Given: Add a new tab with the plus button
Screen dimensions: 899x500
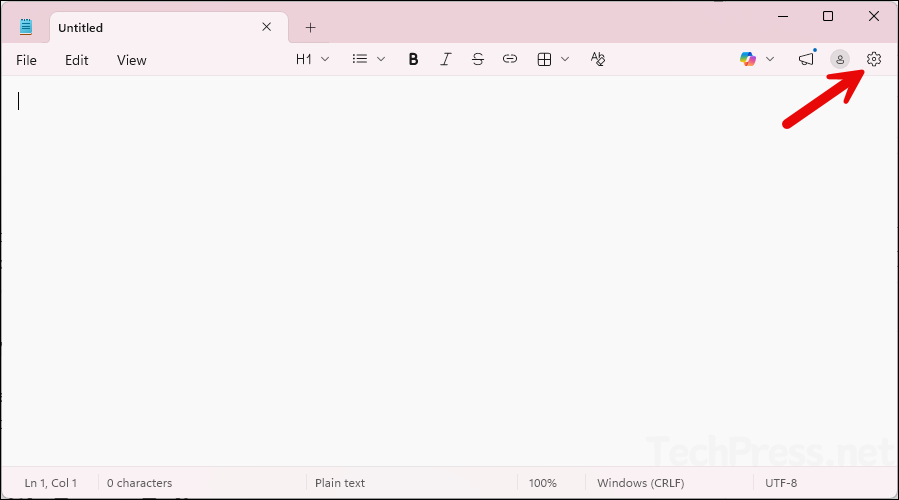Looking at the screenshot, I should coord(310,28).
